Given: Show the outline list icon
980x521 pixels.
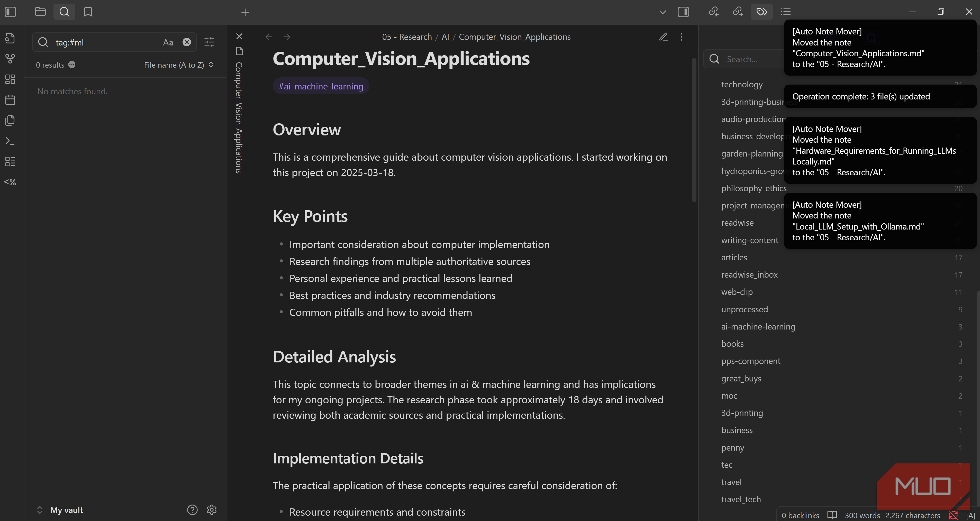Looking at the screenshot, I should 786,12.
